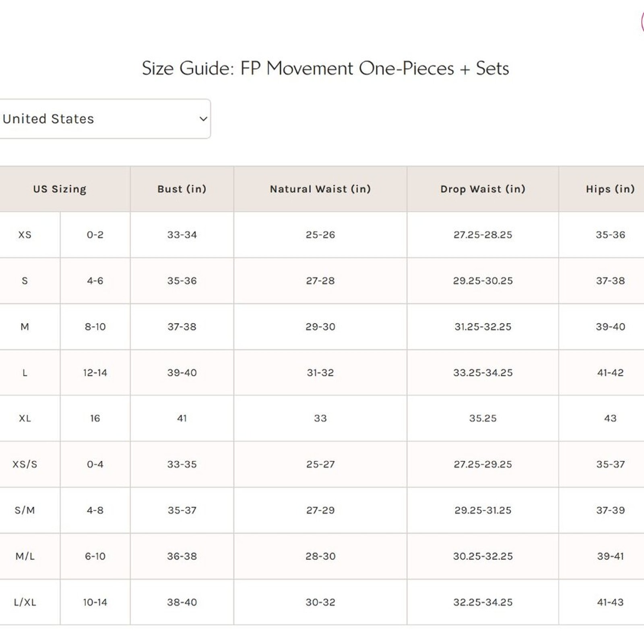Select the L/XL size label cell

click(25, 602)
